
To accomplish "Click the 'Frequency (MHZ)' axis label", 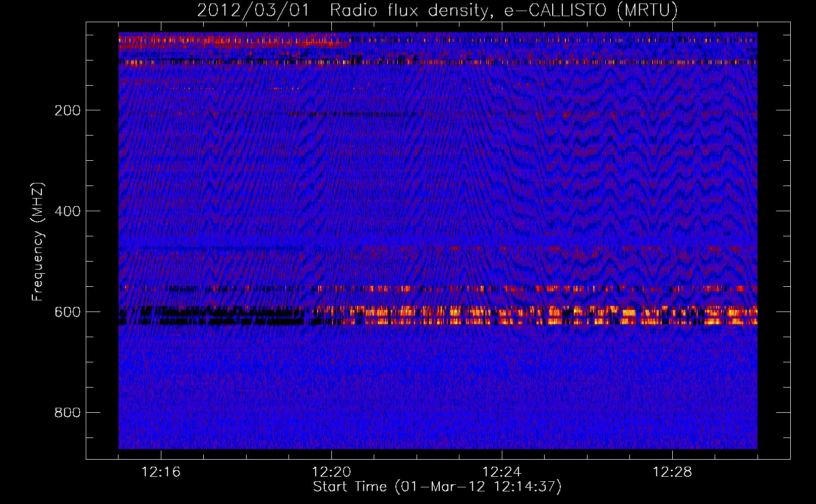I will tap(38, 241).
